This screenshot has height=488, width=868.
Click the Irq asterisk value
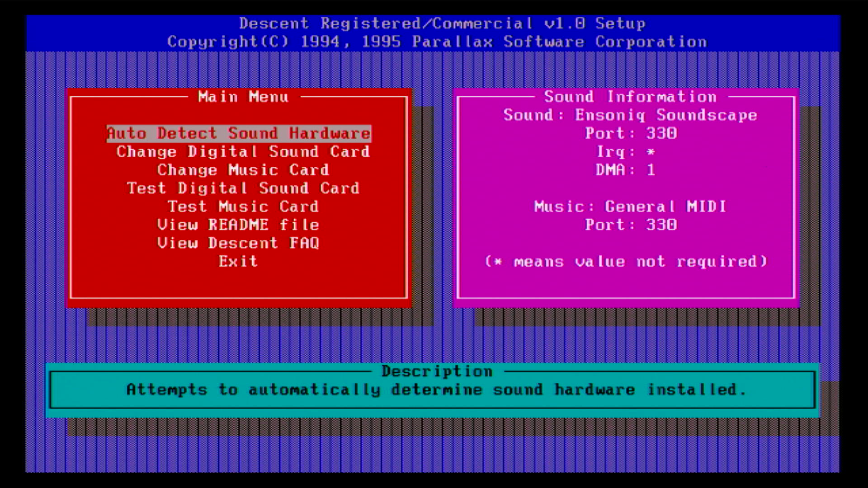coord(651,152)
